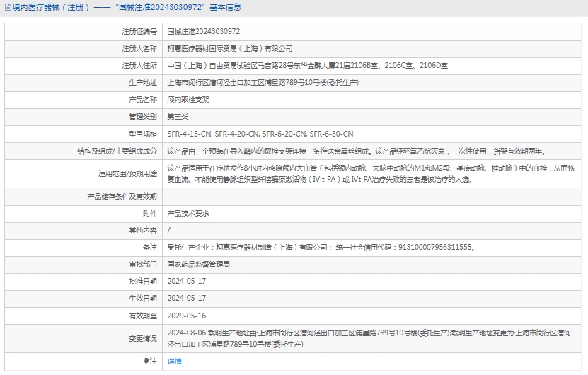The image size is (588, 375).
Task: Click the 注册人住所 address value
Action: click(x=307, y=66)
